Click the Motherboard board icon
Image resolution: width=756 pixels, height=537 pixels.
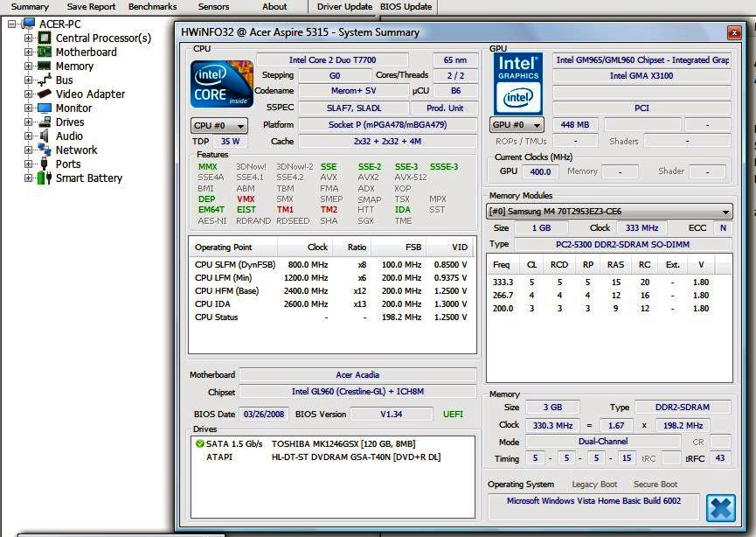pyautogui.click(x=45, y=52)
